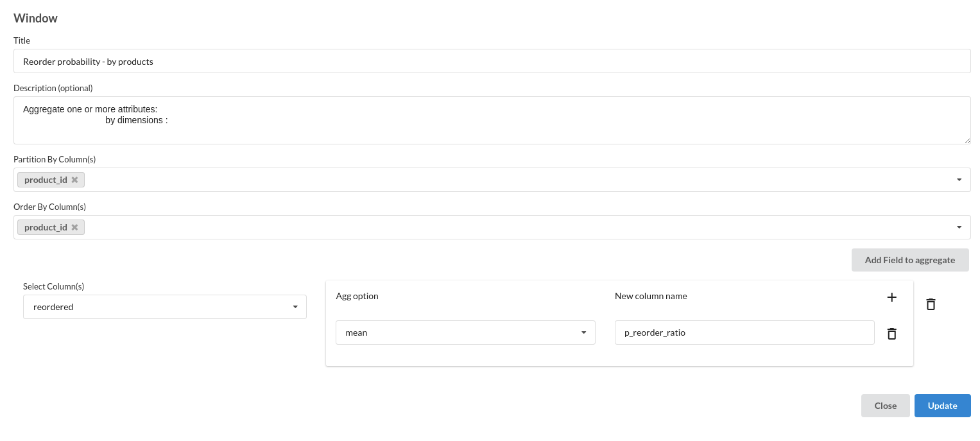
Task: Click the Update button
Action: [x=942, y=406]
